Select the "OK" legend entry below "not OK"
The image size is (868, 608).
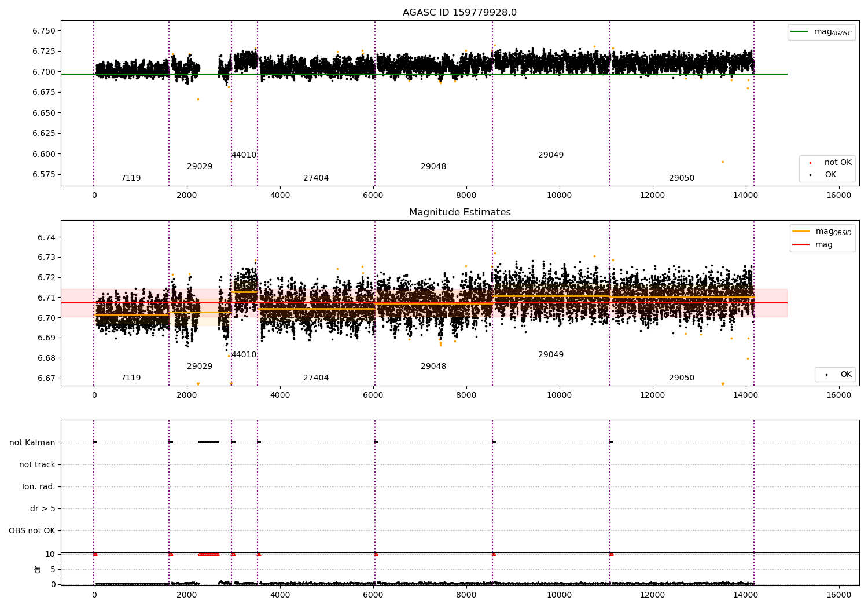click(823, 175)
